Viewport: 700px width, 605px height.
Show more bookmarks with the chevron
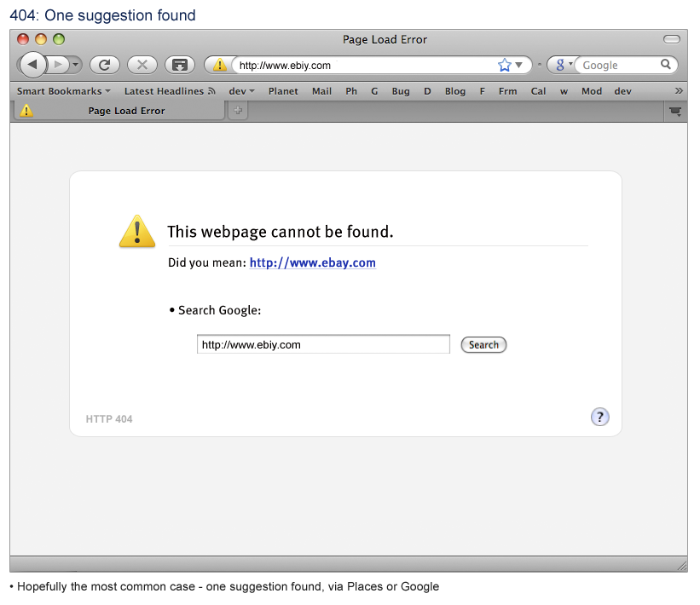click(x=679, y=91)
